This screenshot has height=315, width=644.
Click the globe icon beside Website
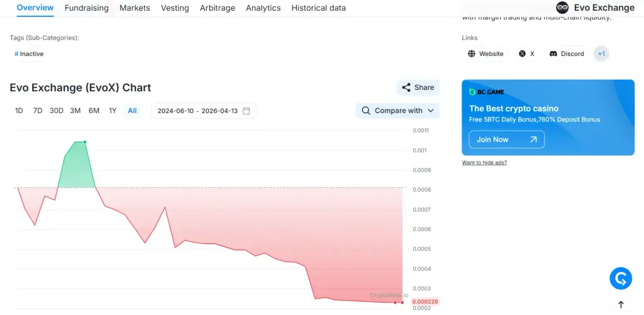tap(472, 54)
